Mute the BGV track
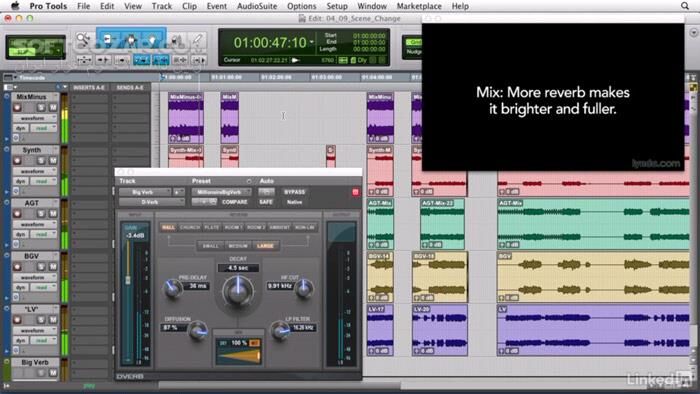 pos(53,267)
